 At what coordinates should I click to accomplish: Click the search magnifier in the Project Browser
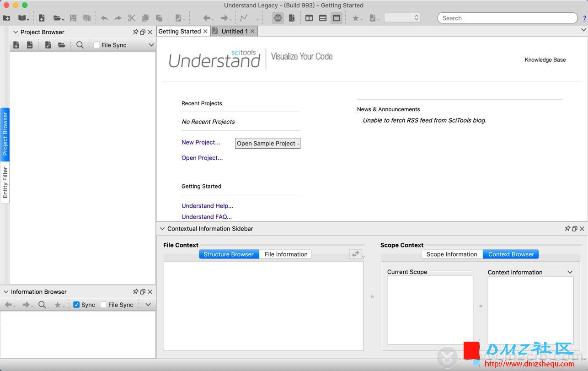click(x=80, y=45)
